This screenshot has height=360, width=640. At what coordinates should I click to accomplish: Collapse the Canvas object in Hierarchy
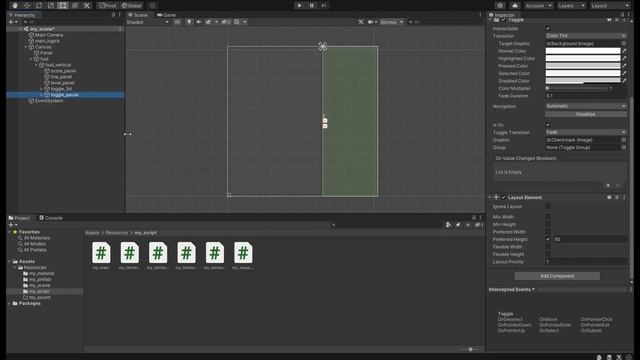tap(26, 47)
